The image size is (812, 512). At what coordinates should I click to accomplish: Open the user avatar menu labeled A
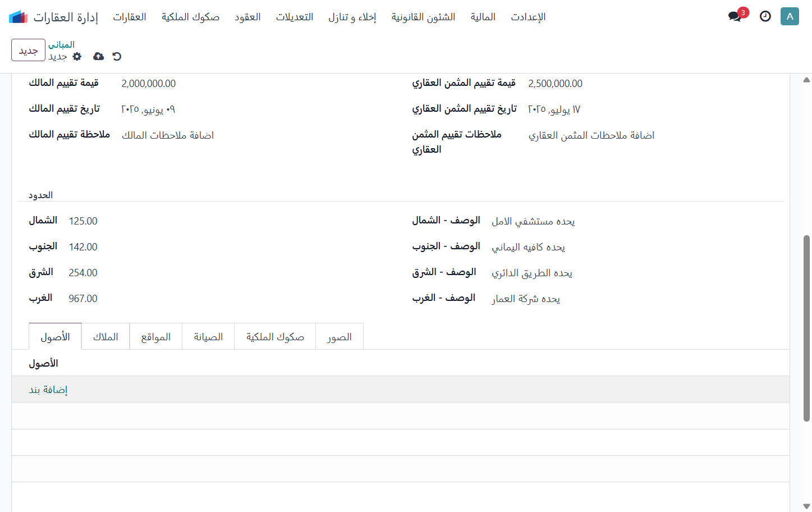pos(790,16)
